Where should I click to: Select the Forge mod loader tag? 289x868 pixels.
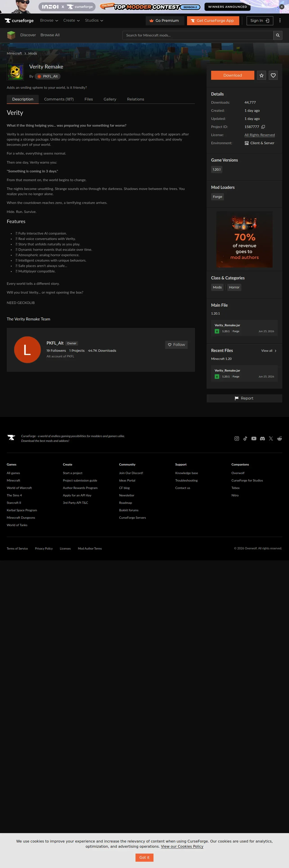pos(217,197)
